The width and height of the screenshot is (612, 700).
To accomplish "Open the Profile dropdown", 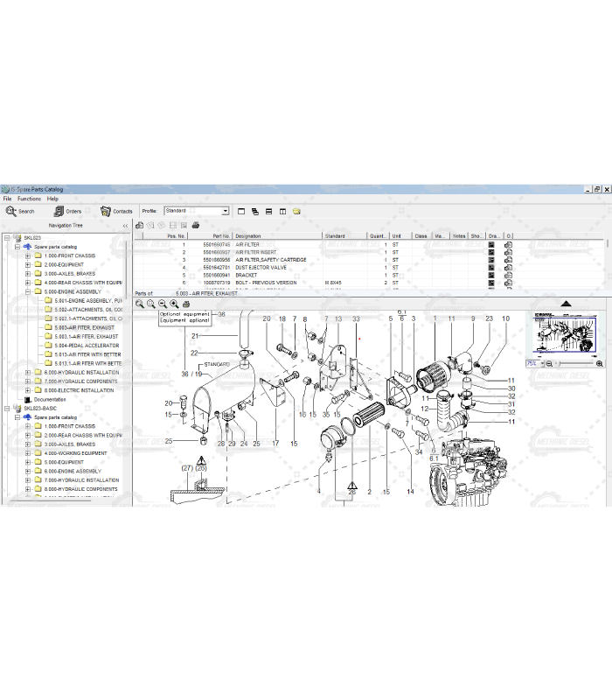I will pyautogui.click(x=225, y=211).
